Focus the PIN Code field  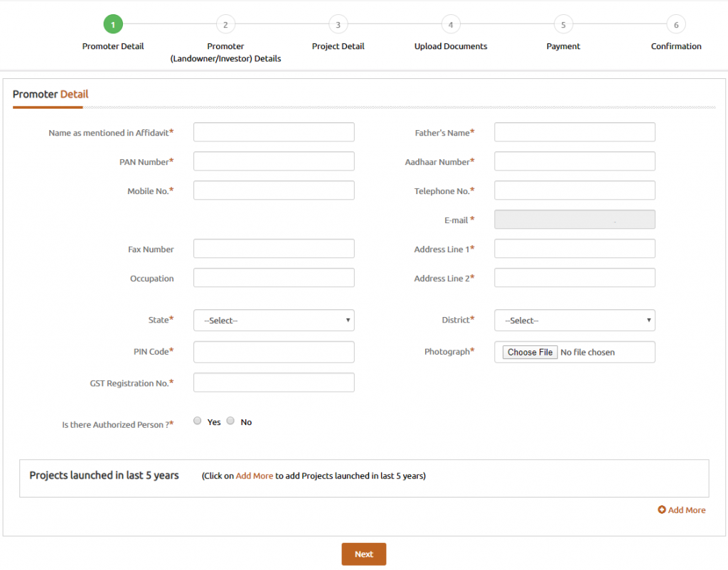[x=274, y=352]
